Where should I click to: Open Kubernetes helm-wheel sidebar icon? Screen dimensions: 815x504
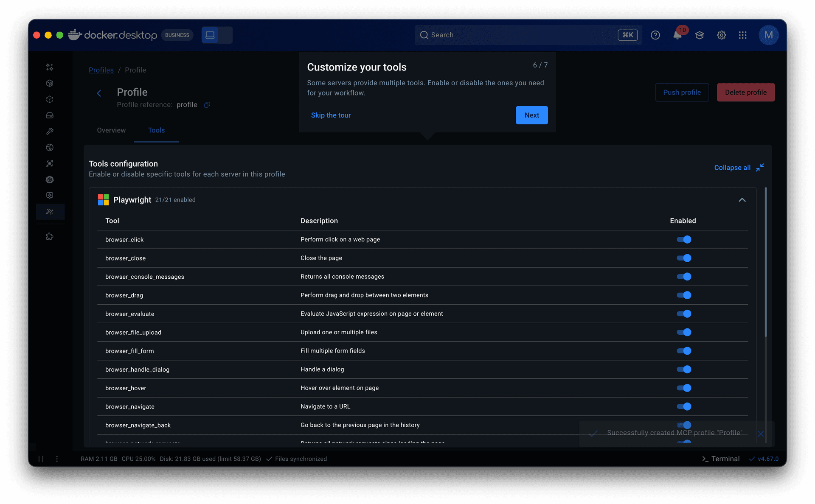pos(50,179)
